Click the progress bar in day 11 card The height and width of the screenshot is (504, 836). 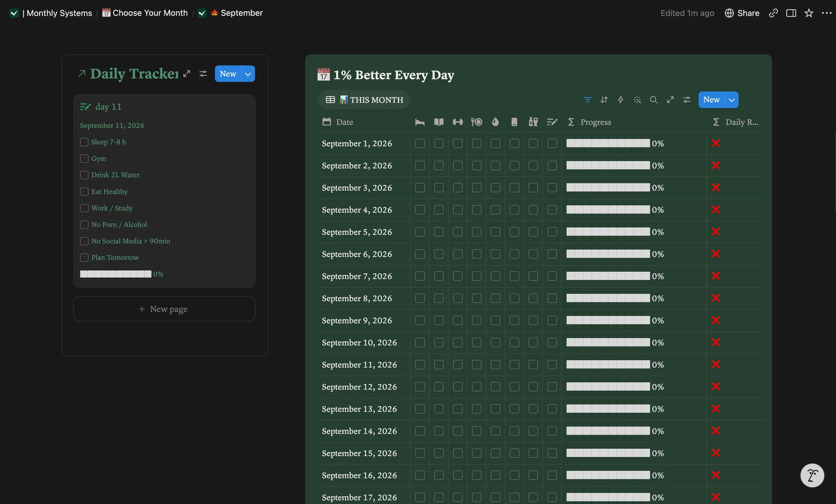pos(116,274)
